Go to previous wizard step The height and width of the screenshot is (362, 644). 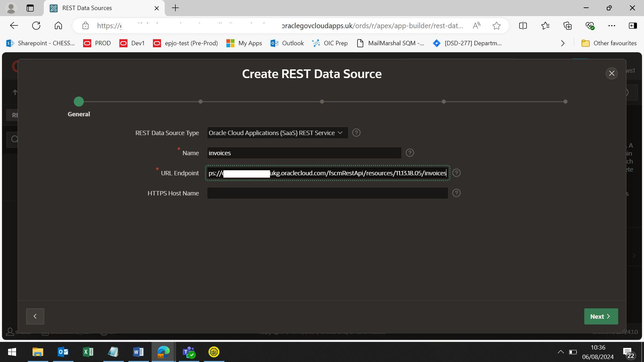(35, 316)
